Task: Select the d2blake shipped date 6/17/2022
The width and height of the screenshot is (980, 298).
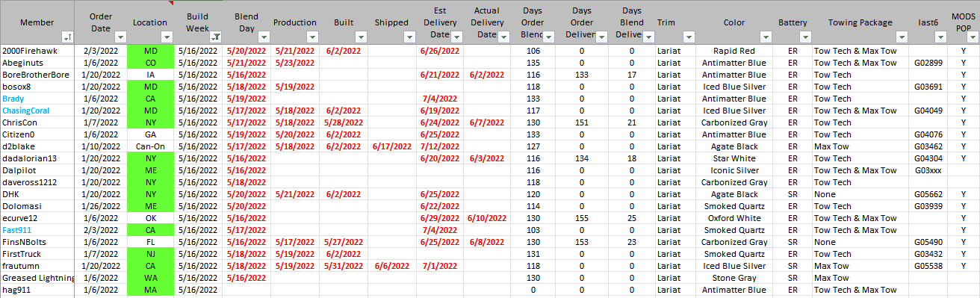Action: tap(391, 146)
